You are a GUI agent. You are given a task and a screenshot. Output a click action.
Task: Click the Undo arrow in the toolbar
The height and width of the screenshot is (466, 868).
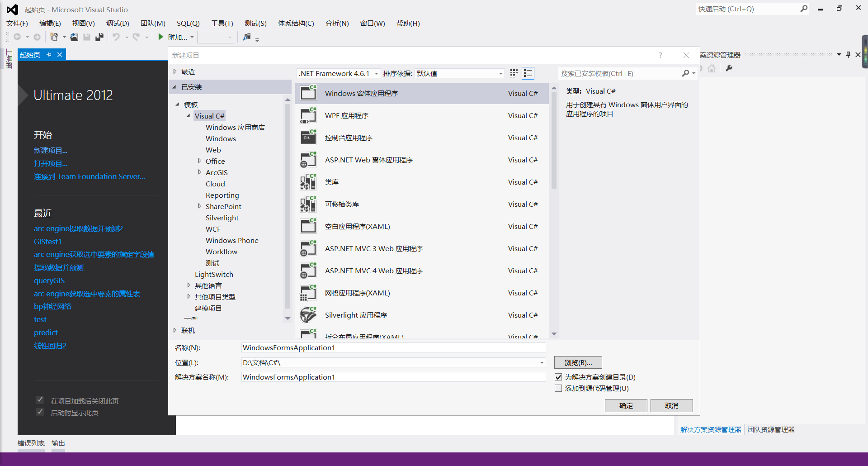(117, 37)
